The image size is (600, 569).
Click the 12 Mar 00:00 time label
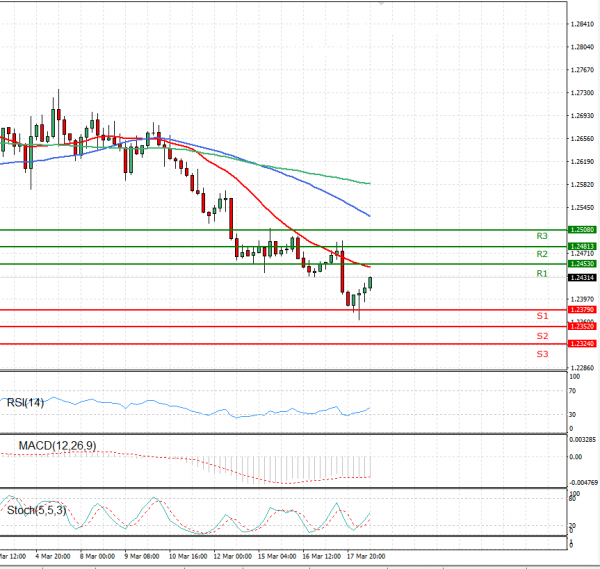click(233, 556)
